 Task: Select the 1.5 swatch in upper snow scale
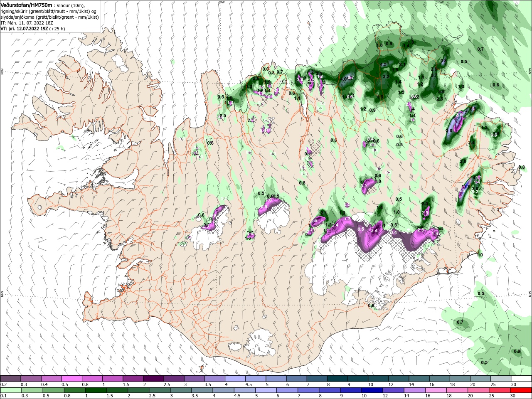(133, 379)
